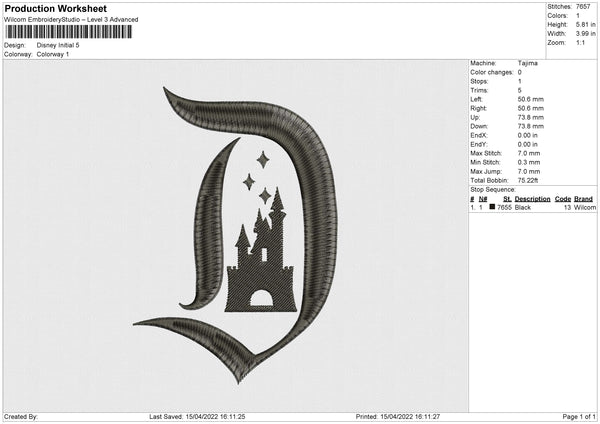Select the stitch count 7655 in Stop Sequence
The width and height of the screenshot is (600, 424).
[504, 207]
